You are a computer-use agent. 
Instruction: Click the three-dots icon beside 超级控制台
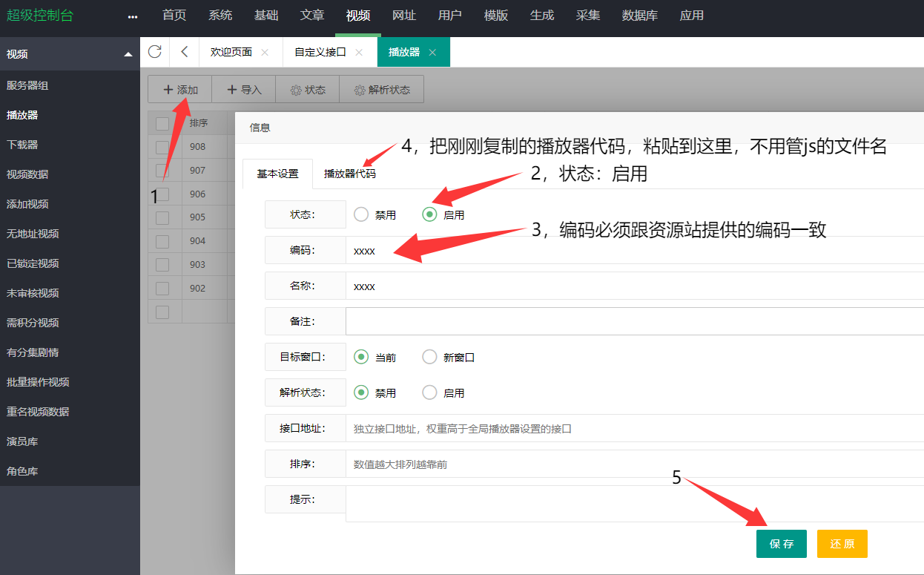(133, 16)
